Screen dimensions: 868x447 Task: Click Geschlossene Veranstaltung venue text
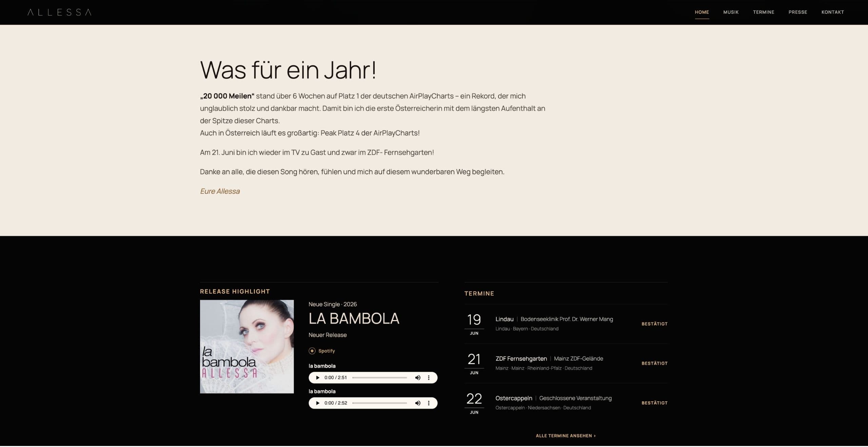point(575,398)
